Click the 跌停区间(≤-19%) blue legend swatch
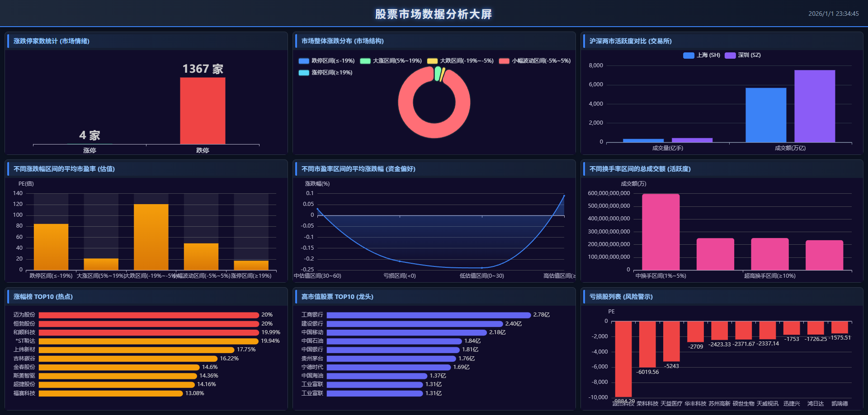Image resolution: width=868 pixels, height=415 pixels. 304,61
